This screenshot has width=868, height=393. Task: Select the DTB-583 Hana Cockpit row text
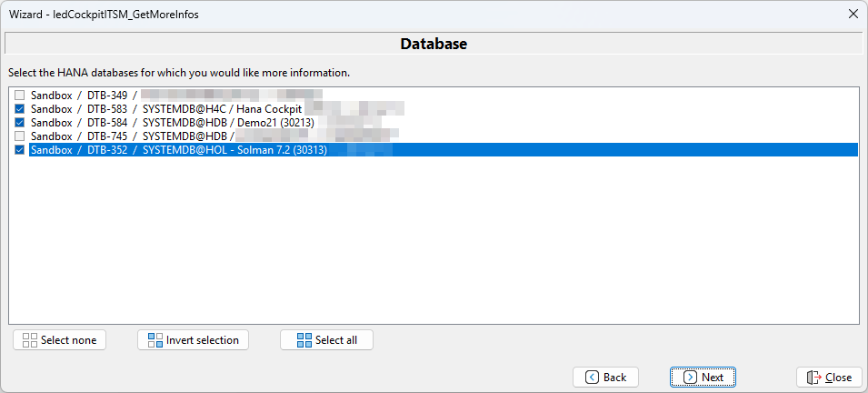coord(165,108)
